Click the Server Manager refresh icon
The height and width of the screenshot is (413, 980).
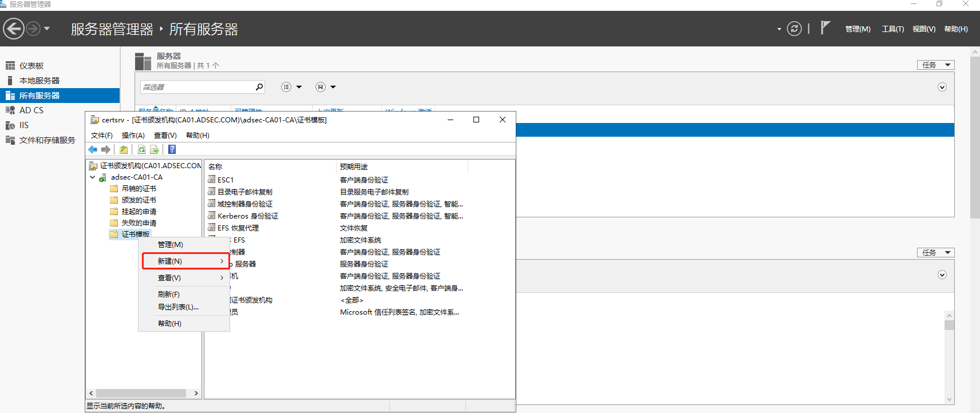(794, 29)
